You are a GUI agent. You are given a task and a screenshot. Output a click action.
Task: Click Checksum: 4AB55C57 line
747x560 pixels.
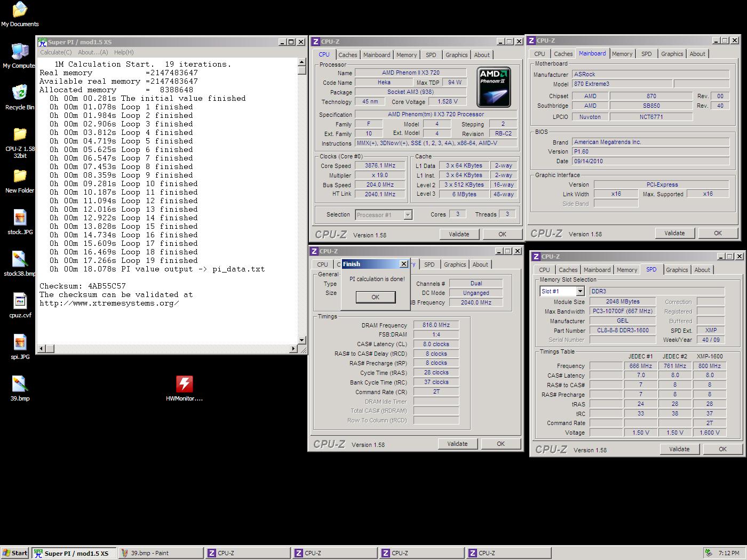[83, 286]
